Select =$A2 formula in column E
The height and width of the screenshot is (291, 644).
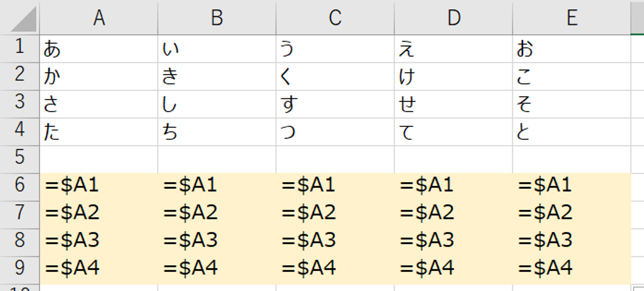572,215
